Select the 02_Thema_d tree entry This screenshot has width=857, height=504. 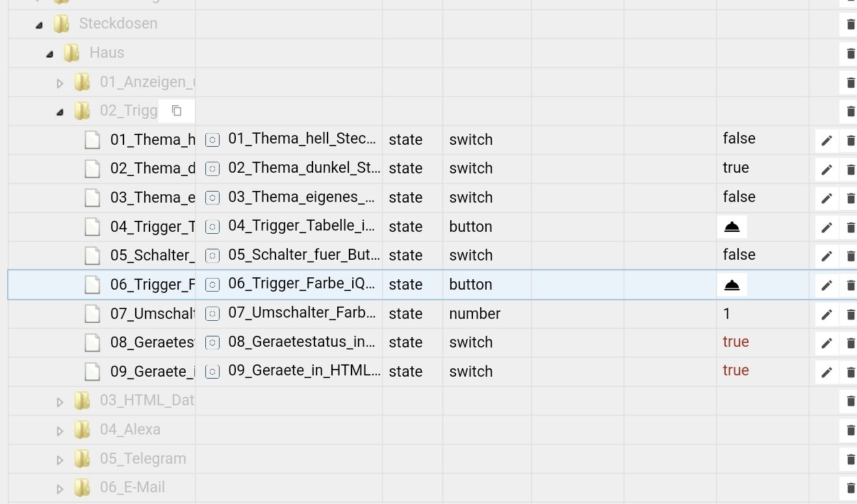coord(153,169)
